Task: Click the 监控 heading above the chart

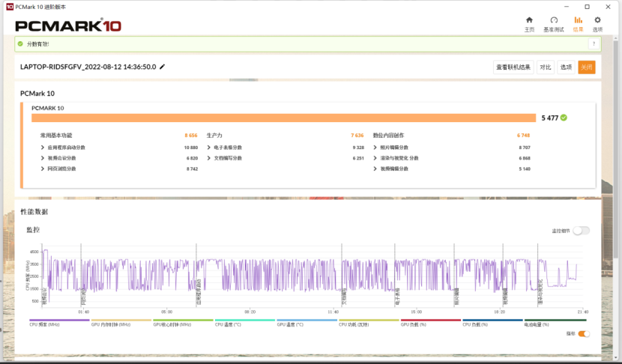Action: (x=33, y=230)
